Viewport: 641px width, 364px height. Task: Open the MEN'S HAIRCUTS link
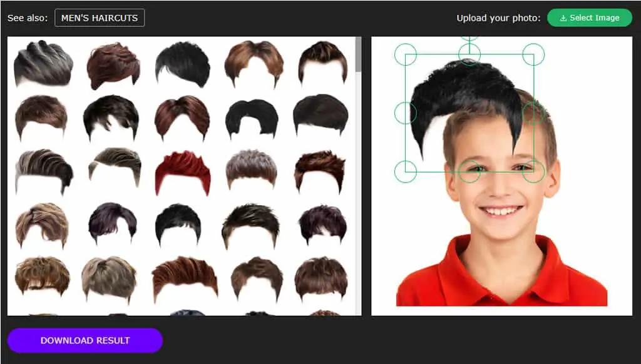(x=100, y=18)
